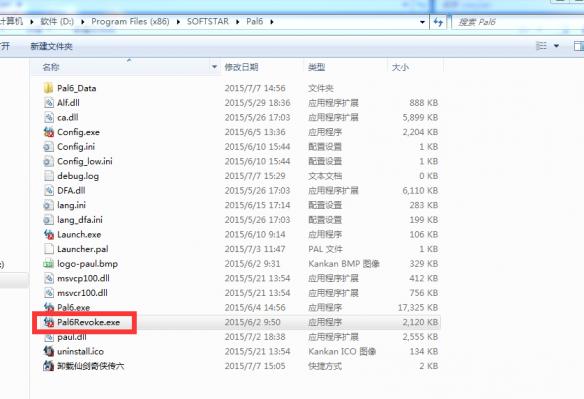Select the DFA.dll file icon
The height and width of the screenshot is (399, 584).
click(x=48, y=190)
